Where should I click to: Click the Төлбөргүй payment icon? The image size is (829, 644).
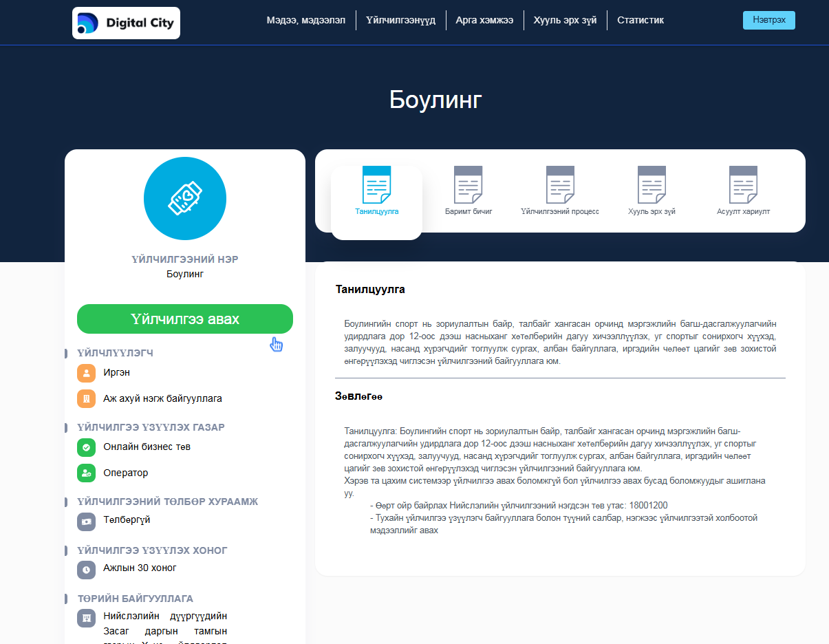click(x=86, y=522)
